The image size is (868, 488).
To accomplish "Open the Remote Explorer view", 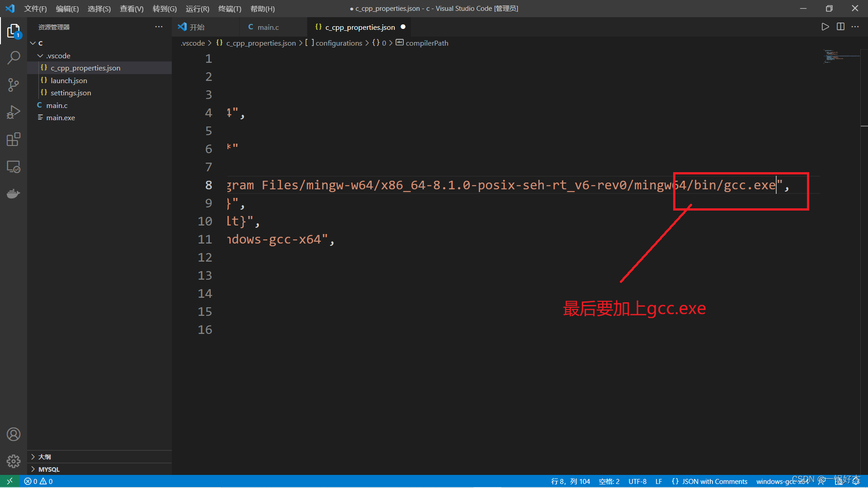I will 14,167.
